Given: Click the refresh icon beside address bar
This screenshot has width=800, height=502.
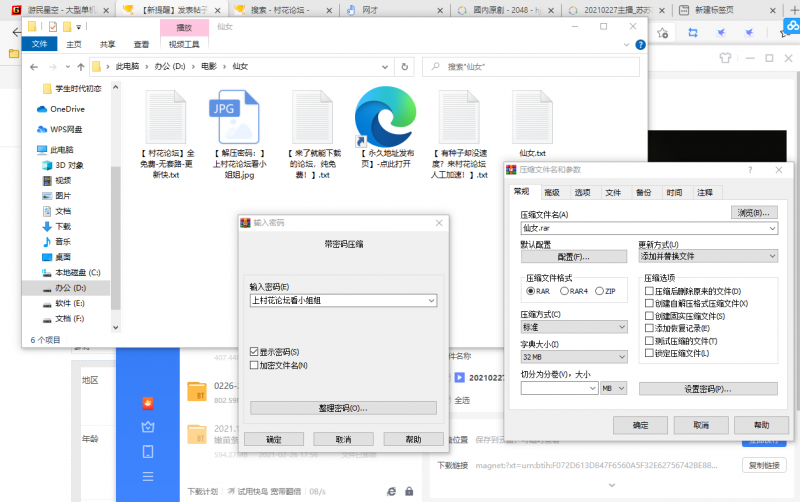Looking at the screenshot, I should tap(406, 67).
